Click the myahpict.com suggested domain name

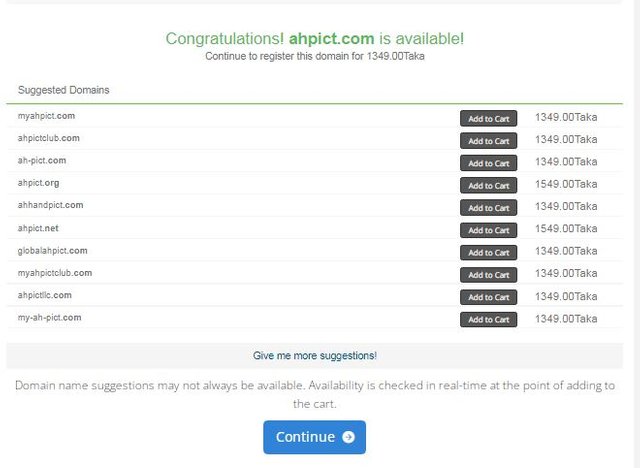(x=46, y=116)
